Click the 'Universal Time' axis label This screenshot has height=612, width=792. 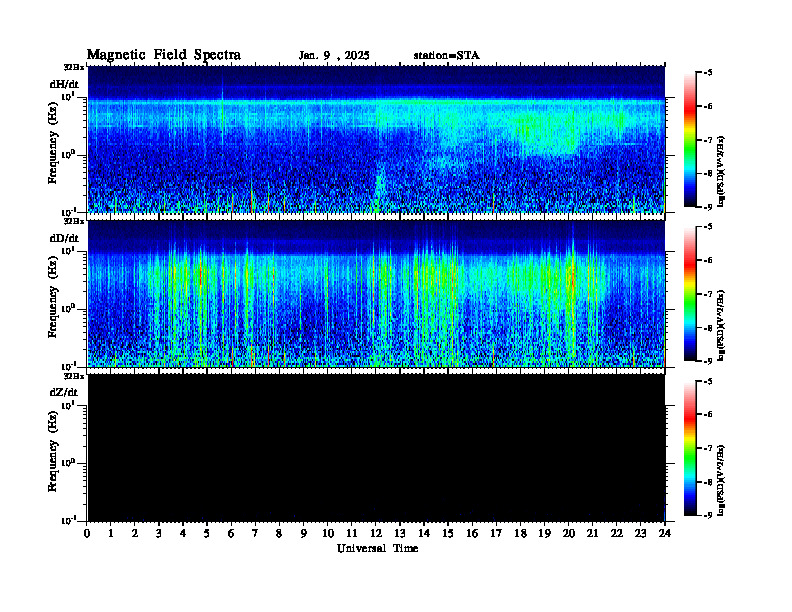(377, 548)
